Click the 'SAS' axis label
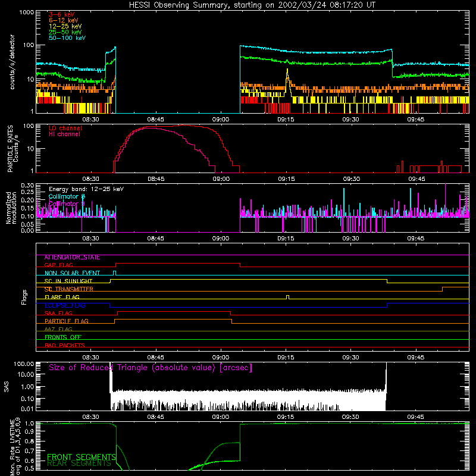The width and height of the screenshot is (476, 476). click(7, 387)
